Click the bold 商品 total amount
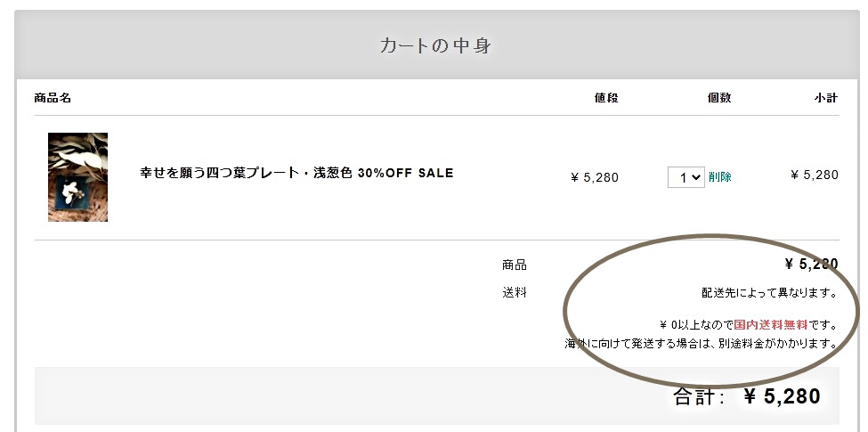Screen dimensions: 868x432 812,265
